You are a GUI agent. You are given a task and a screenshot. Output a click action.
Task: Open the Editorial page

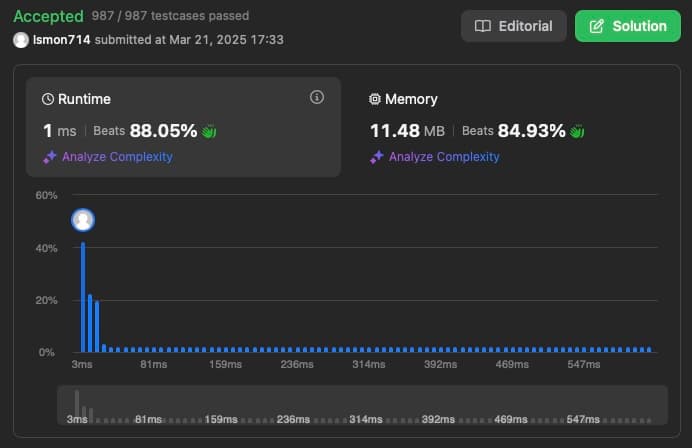coord(513,26)
